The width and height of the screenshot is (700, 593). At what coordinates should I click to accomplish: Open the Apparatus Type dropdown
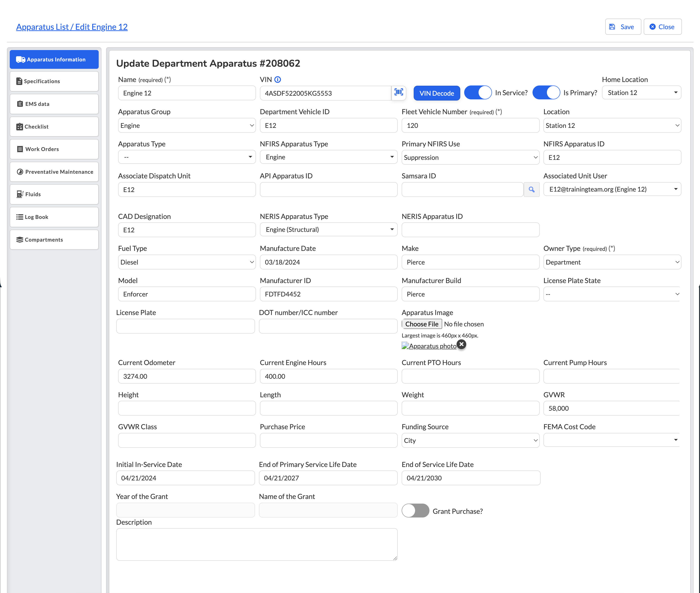coord(187,157)
